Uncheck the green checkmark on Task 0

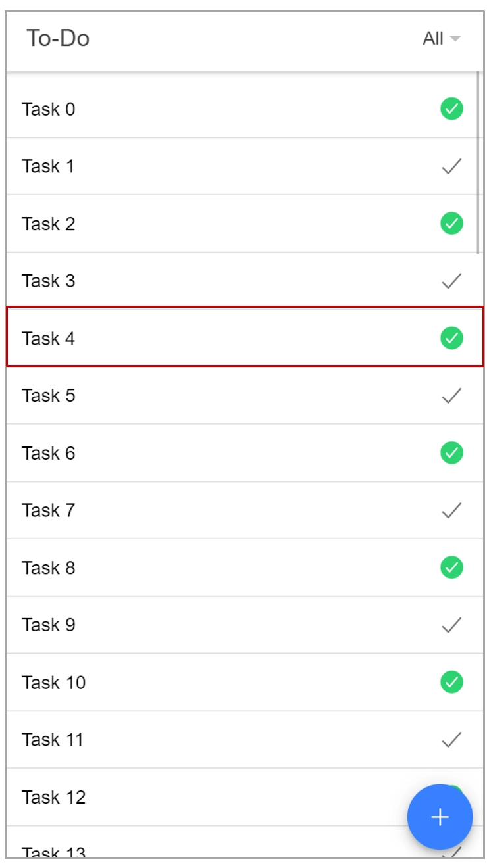pos(451,108)
